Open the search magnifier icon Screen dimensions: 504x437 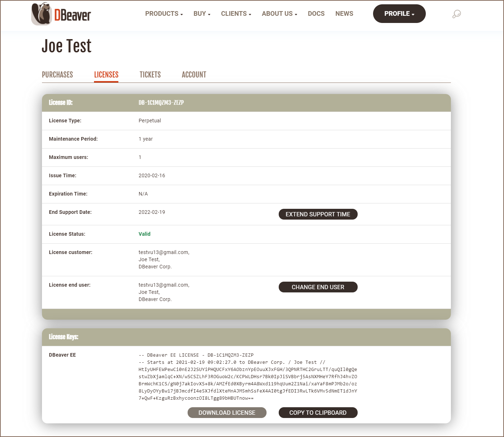456,14
